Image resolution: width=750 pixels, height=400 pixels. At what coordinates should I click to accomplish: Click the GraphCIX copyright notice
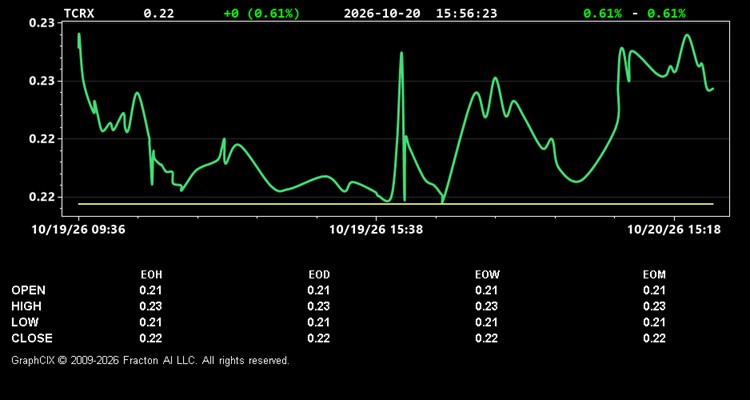click(x=150, y=360)
